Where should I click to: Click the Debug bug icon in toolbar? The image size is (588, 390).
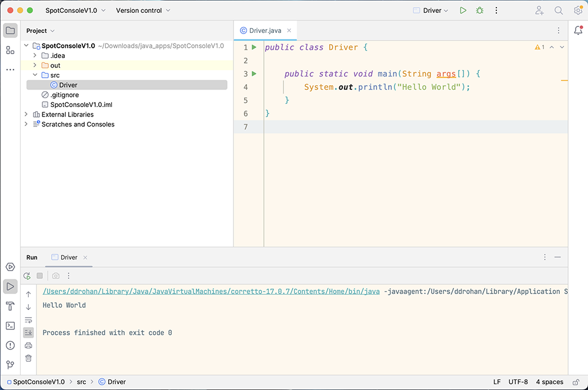coord(480,11)
